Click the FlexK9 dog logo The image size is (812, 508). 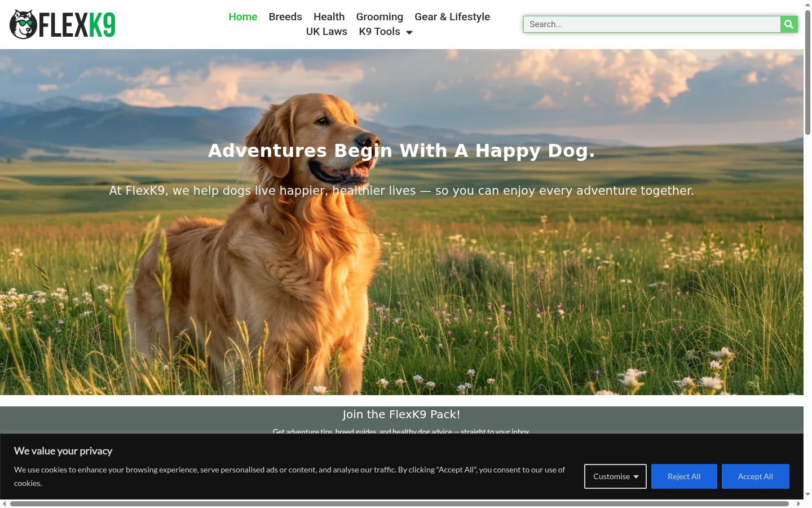tap(62, 24)
